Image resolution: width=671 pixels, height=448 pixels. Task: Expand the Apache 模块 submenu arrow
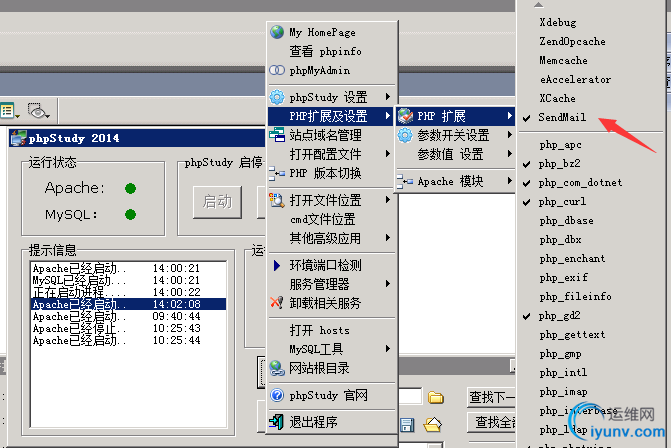[x=509, y=181]
